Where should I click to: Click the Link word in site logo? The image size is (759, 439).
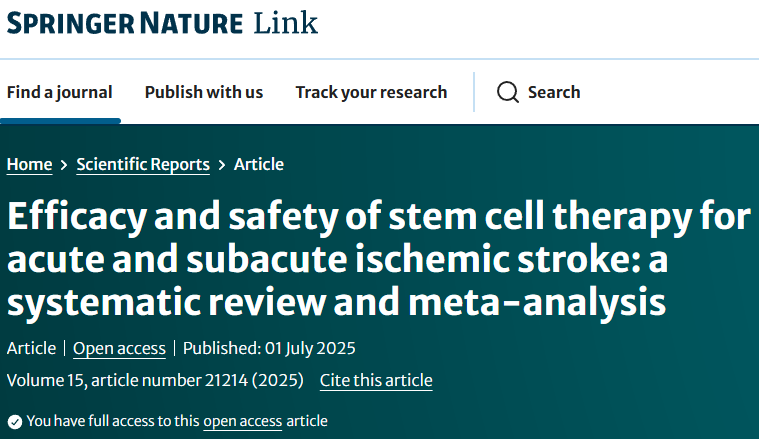tap(286, 23)
